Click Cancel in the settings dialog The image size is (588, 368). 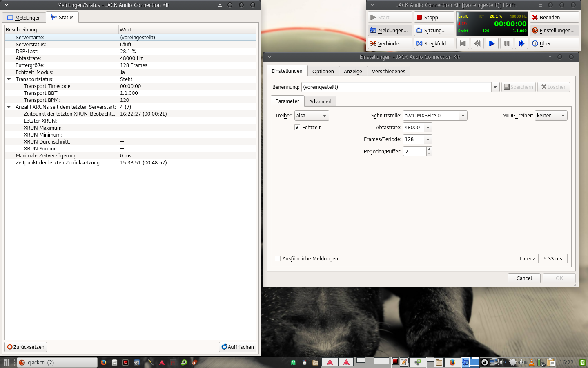(524, 278)
